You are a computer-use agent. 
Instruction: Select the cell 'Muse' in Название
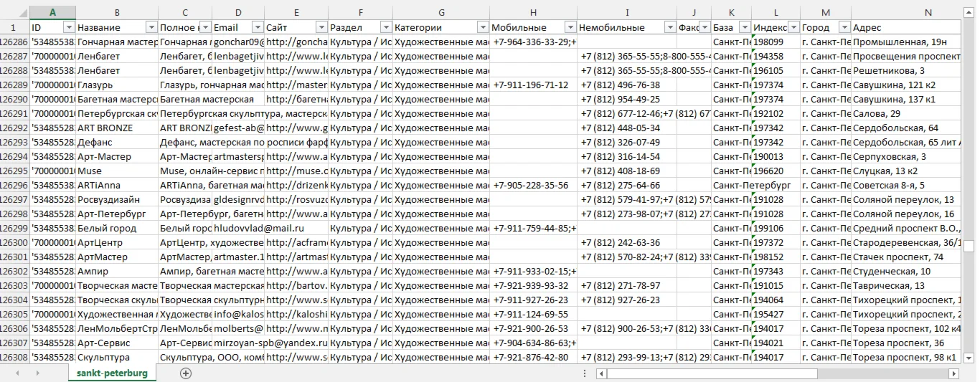tap(117, 171)
